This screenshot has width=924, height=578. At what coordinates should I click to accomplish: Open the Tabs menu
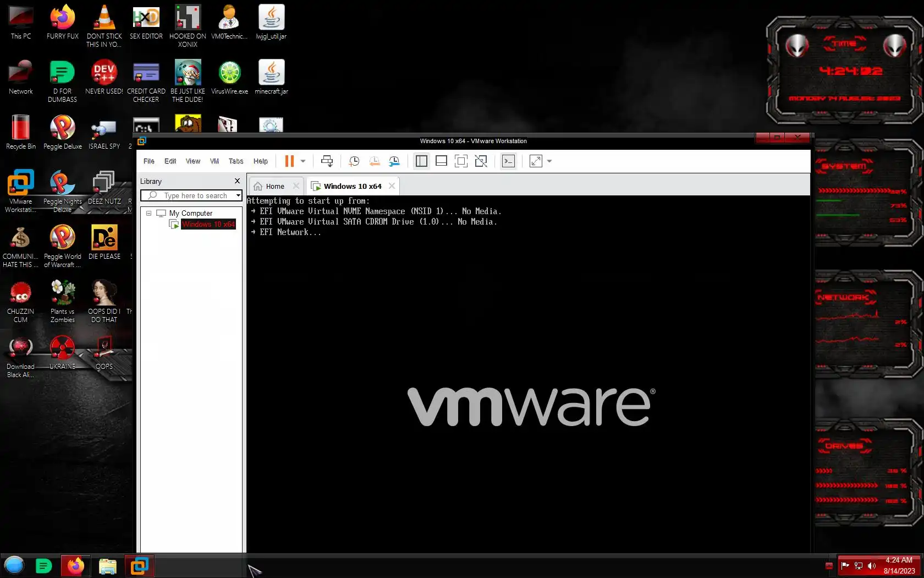click(236, 161)
